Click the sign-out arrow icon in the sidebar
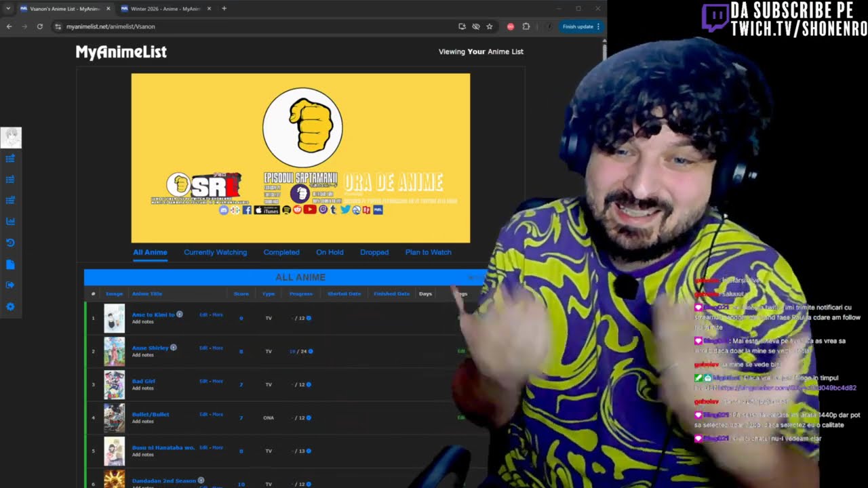The width and height of the screenshot is (868, 488). point(10,285)
